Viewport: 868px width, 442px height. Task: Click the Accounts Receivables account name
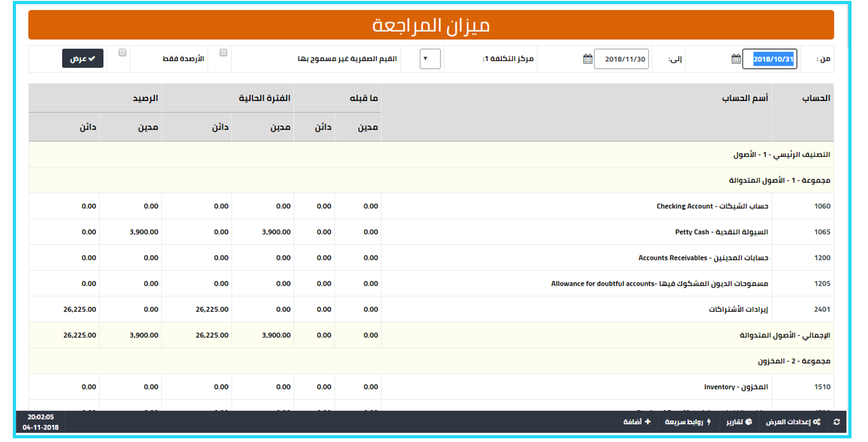pyautogui.click(x=703, y=258)
